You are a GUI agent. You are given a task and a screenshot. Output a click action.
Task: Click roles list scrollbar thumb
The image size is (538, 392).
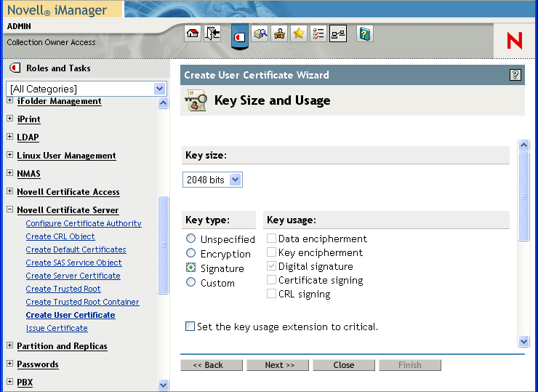coord(164,245)
